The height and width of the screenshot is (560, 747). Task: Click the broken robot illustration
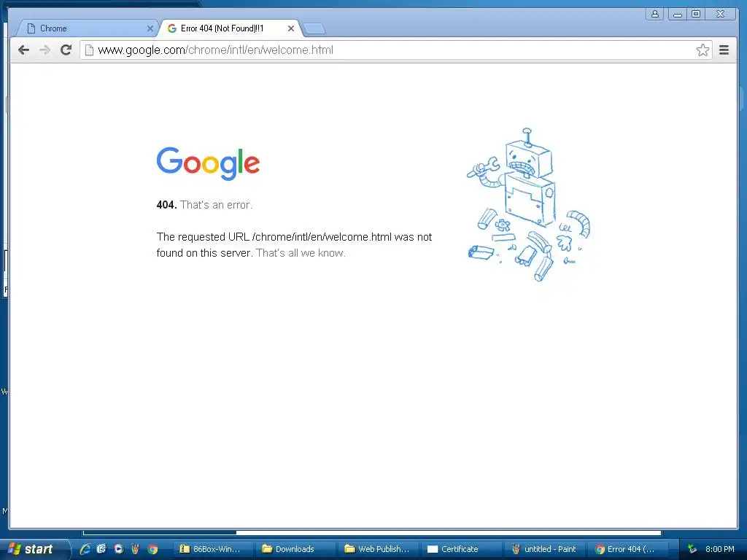pyautogui.click(x=528, y=205)
